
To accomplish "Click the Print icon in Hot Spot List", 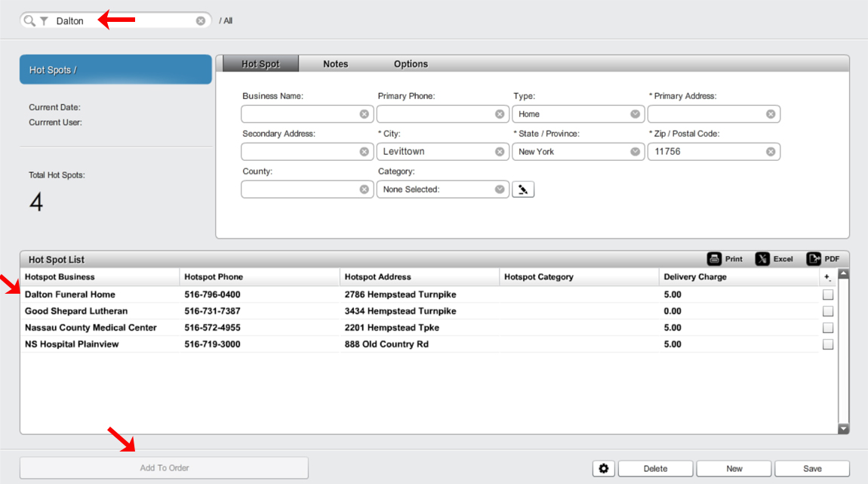I will point(714,259).
